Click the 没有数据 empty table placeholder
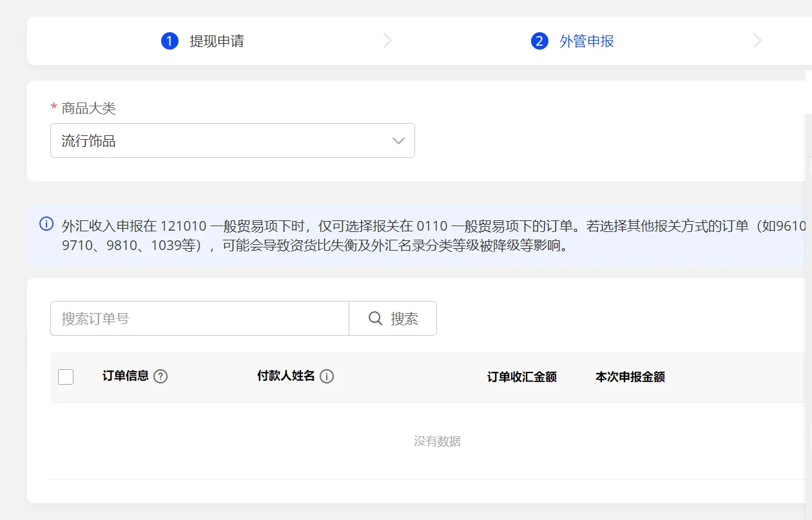812x520 pixels. tap(437, 441)
